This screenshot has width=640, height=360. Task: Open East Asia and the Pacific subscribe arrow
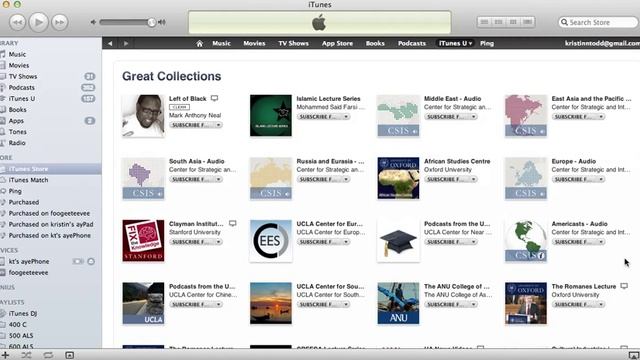[601, 117]
